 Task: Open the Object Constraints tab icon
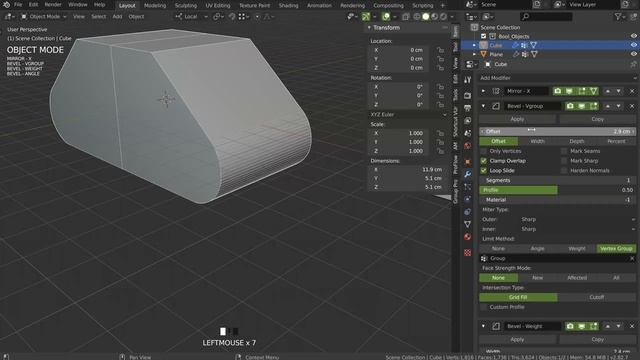point(468,212)
